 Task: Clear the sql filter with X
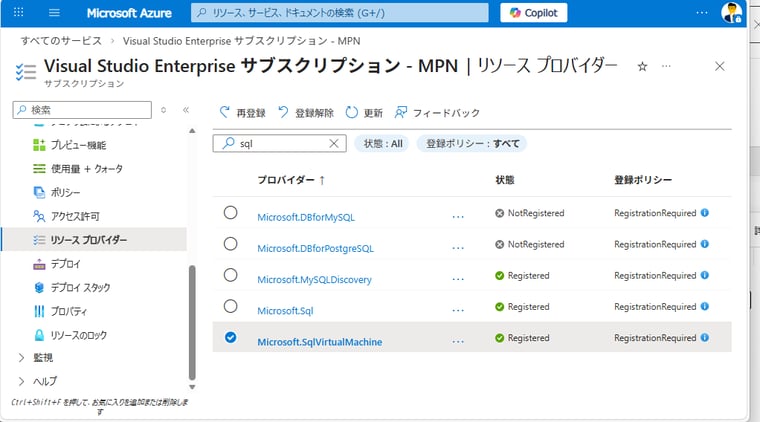(334, 143)
